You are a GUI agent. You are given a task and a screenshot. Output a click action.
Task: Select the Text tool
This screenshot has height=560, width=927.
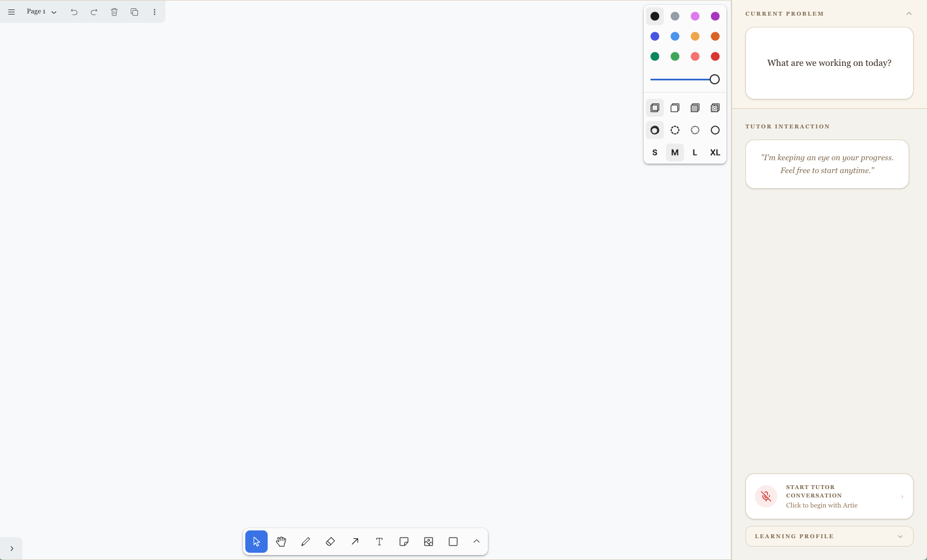pos(379,542)
